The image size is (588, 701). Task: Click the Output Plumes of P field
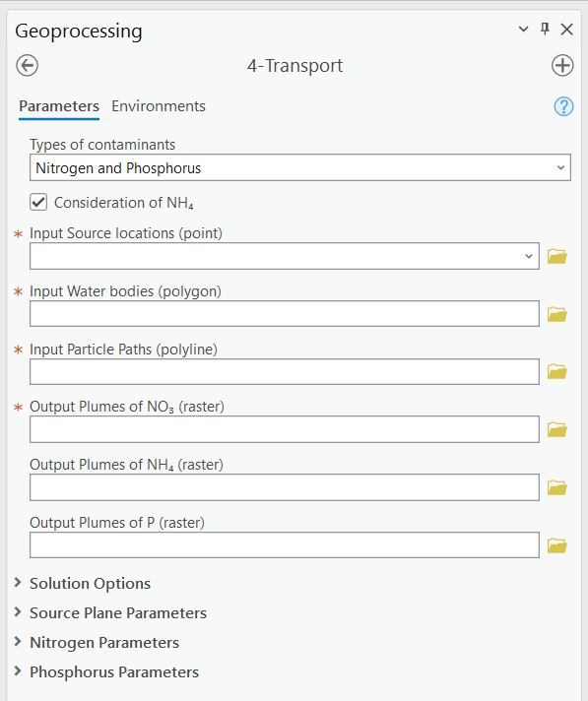[285, 545]
